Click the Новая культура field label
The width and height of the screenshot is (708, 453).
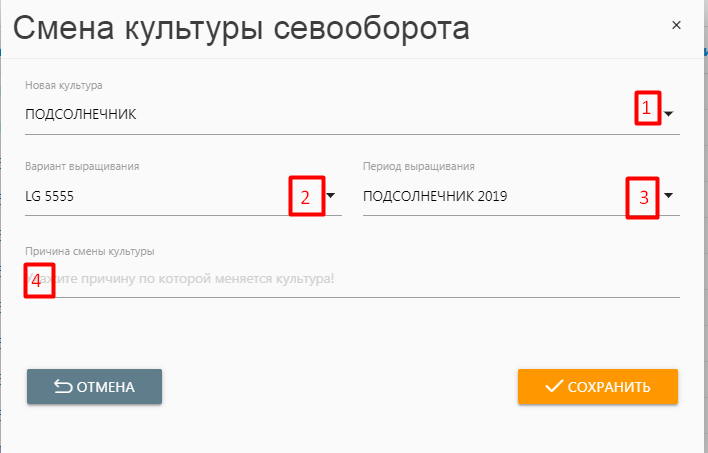click(64, 85)
